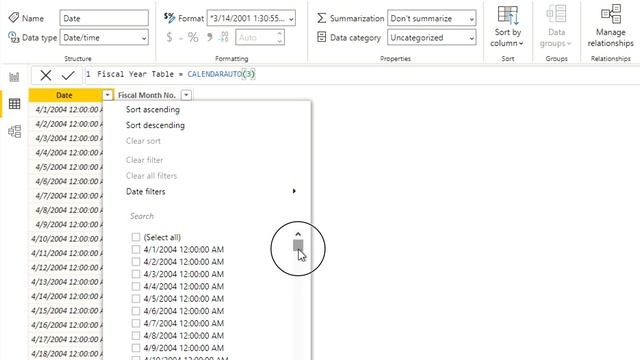Click the Summarization sigma icon

pyautogui.click(x=322, y=18)
